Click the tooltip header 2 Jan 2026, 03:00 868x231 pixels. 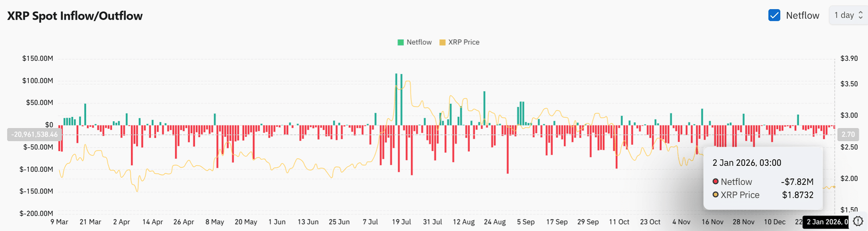(x=746, y=163)
